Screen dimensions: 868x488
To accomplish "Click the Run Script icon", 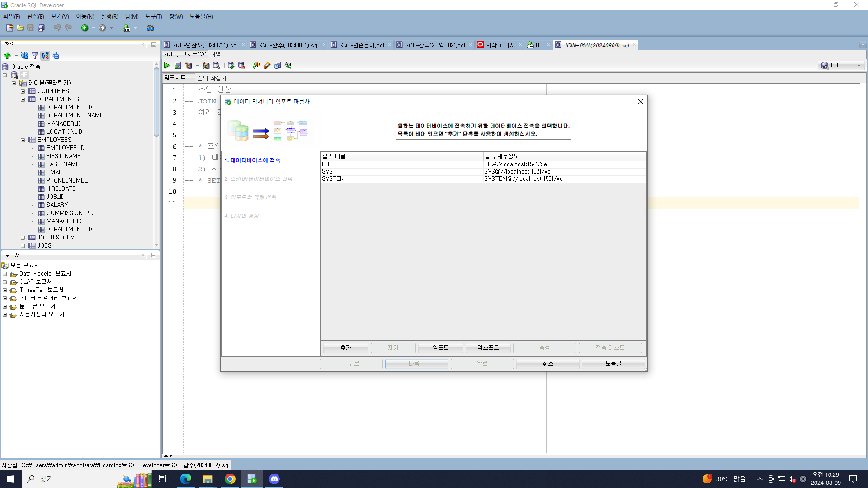I will [x=178, y=66].
